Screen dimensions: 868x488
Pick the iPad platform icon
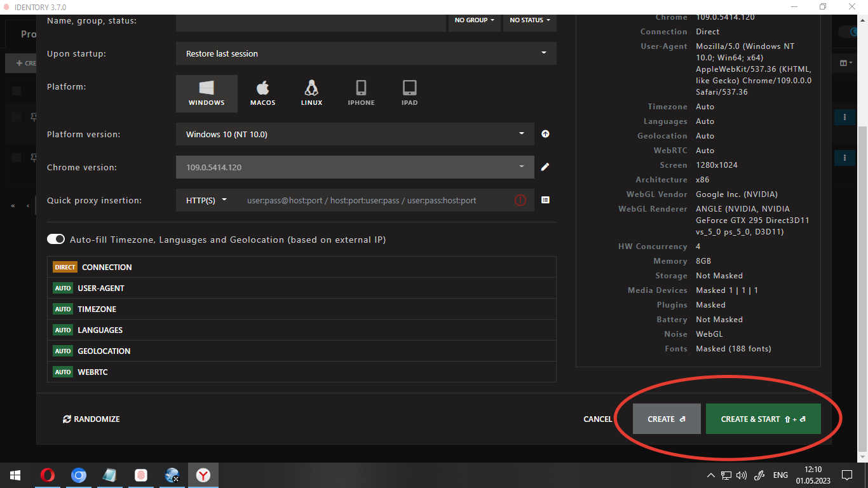409,93
